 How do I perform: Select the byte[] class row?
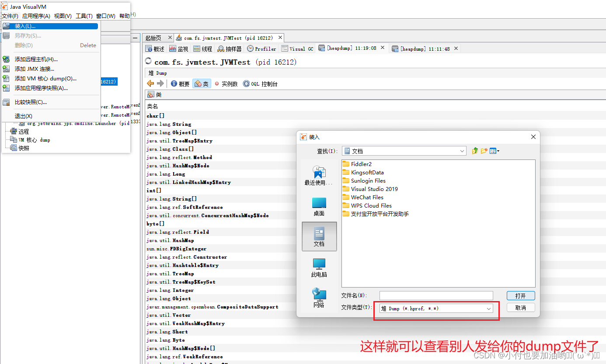pos(376,224)
